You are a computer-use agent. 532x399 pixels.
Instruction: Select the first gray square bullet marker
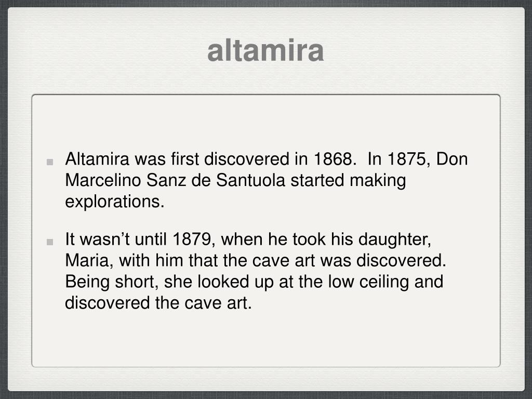(x=50, y=162)
